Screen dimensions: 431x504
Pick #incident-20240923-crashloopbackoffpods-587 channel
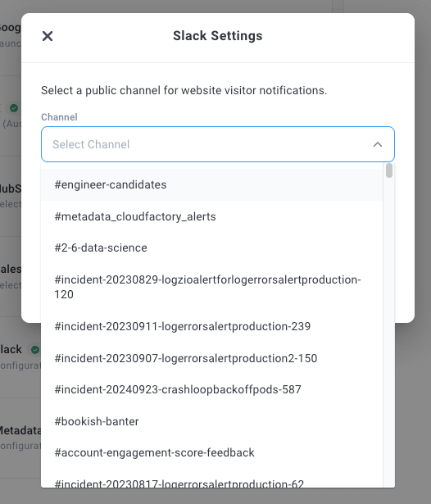211,389
